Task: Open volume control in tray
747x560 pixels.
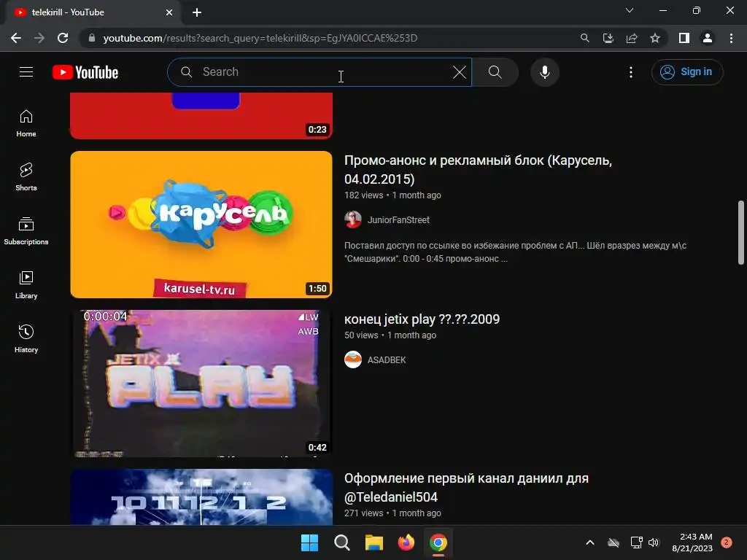Action: click(654, 542)
